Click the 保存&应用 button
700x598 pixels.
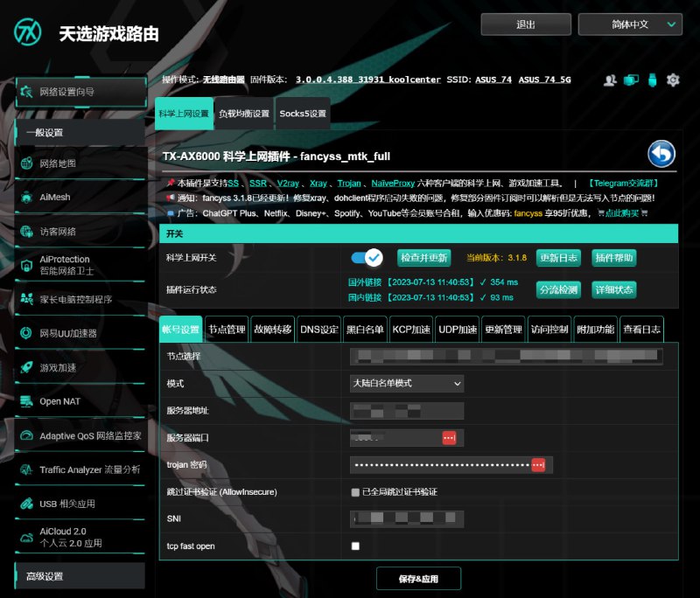[418, 579]
